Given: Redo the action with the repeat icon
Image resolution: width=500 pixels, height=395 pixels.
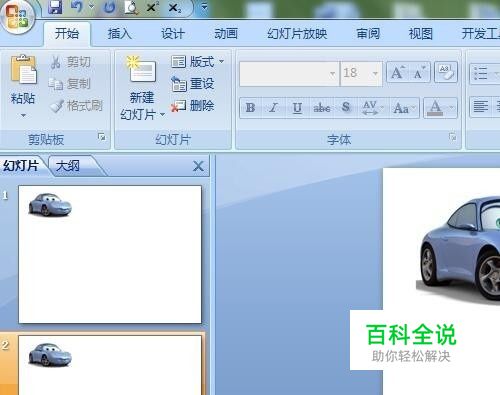Looking at the screenshot, I should pos(109,7).
